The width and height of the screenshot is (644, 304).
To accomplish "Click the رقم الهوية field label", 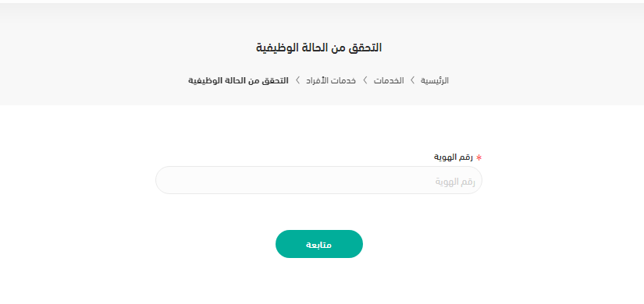I will point(454,157).
